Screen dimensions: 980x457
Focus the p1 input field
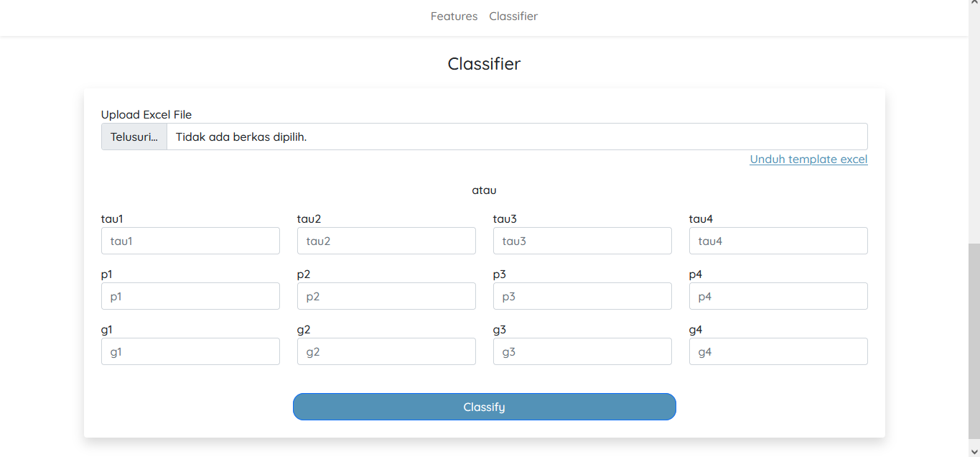pyautogui.click(x=190, y=296)
